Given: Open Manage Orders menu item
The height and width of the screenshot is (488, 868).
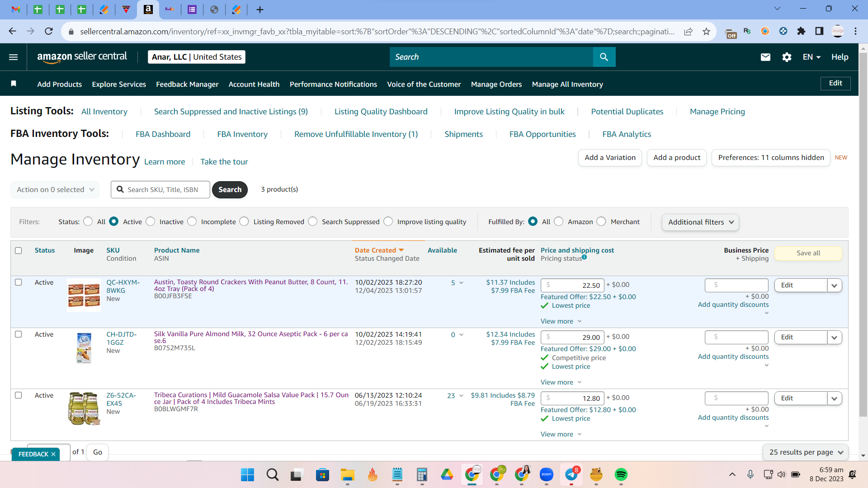Looking at the screenshot, I should pos(496,84).
